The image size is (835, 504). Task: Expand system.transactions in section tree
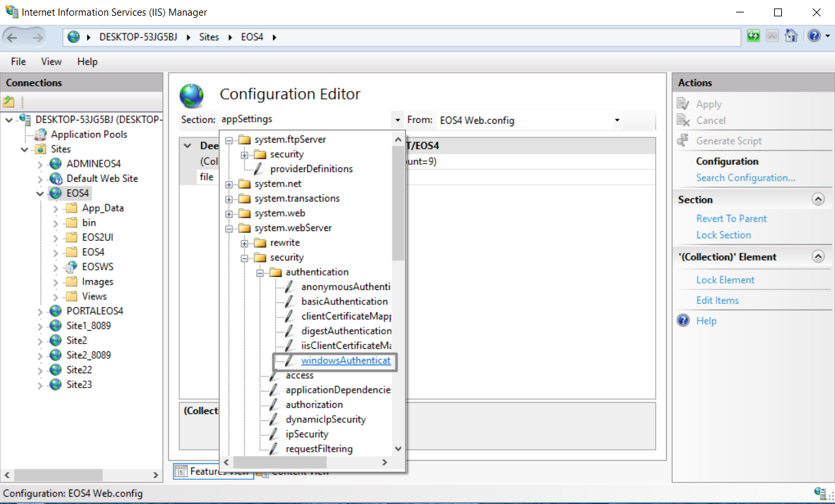(x=229, y=198)
